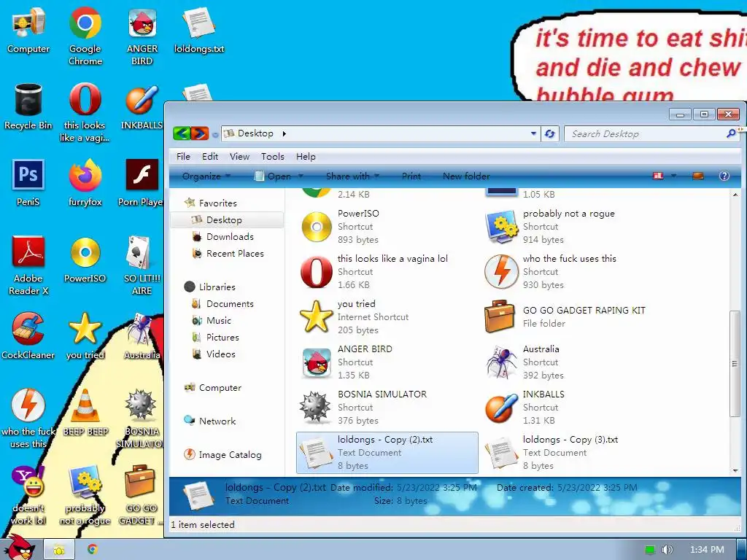Select 'loldongs - Copy (3).txt' in list
The width and height of the screenshot is (747, 560).
coord(572,452)
